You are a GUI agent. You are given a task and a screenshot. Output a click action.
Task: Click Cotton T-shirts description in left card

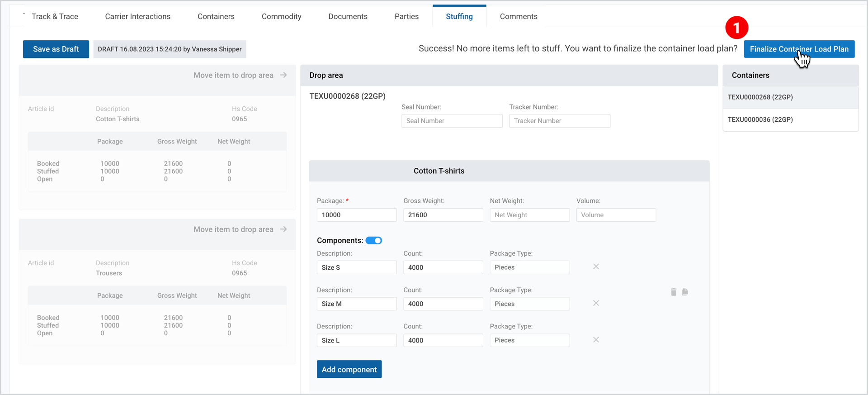[118, 119]
